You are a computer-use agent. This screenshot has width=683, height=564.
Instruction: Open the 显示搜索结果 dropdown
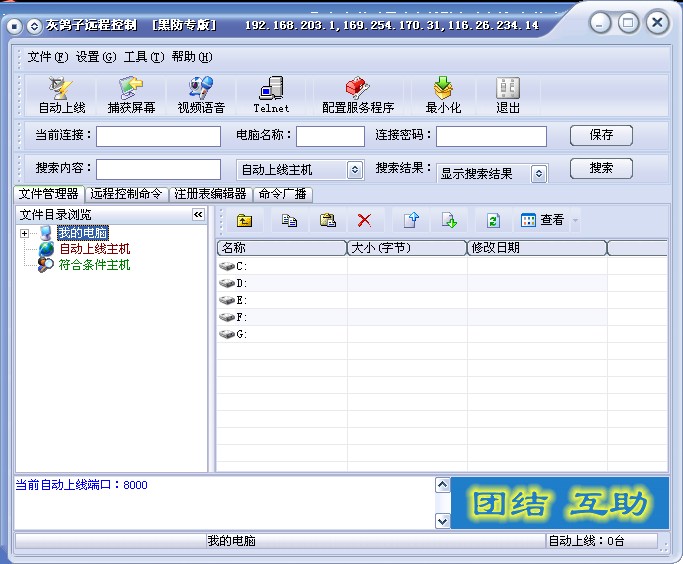tap(539, 174)
